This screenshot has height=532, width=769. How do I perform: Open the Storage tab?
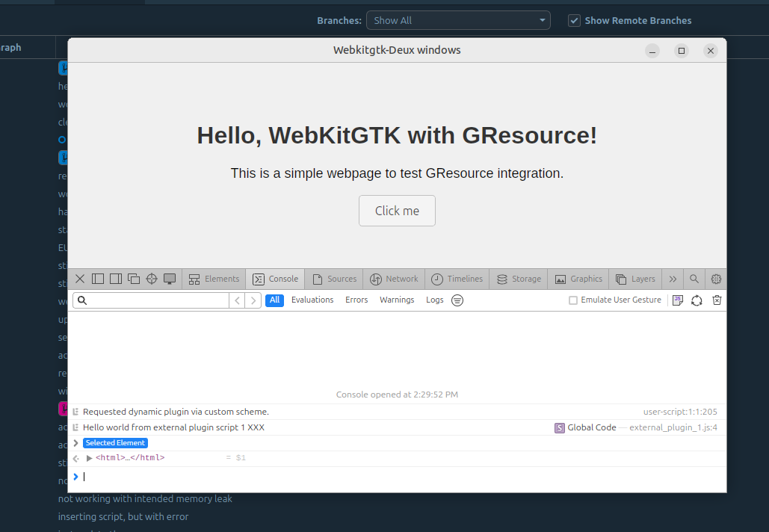pos(519,279)
